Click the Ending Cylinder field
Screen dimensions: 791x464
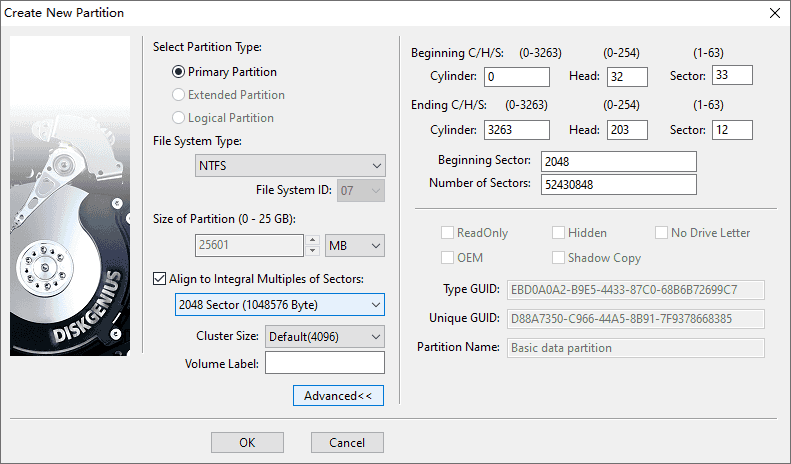(516, 130)
